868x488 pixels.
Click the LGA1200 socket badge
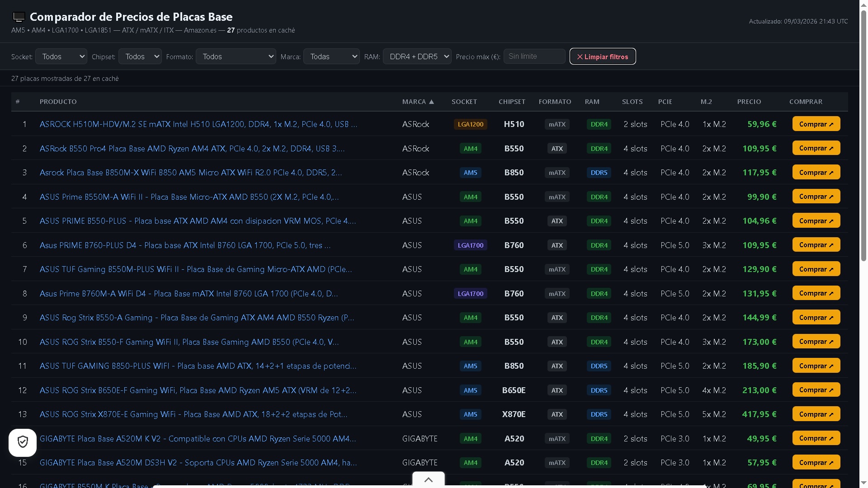[470, 124]
